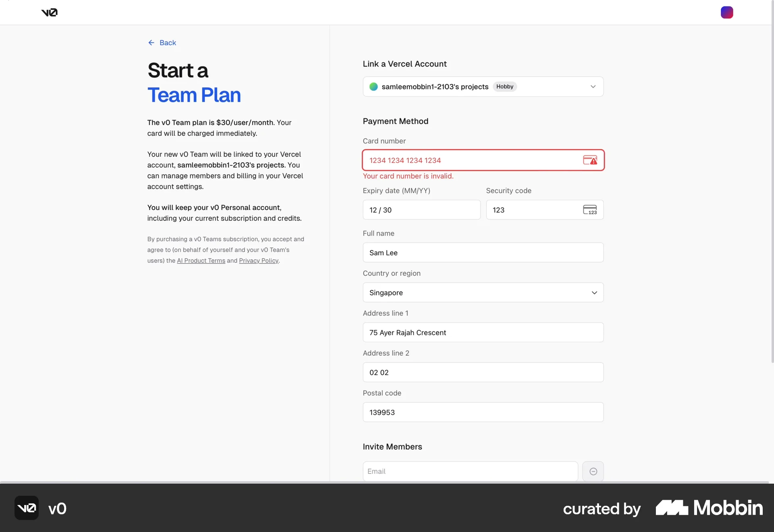The width and height of the screenshot is (774, 532).
Task: Open the user avatar menu
Action: pos(726,12)
